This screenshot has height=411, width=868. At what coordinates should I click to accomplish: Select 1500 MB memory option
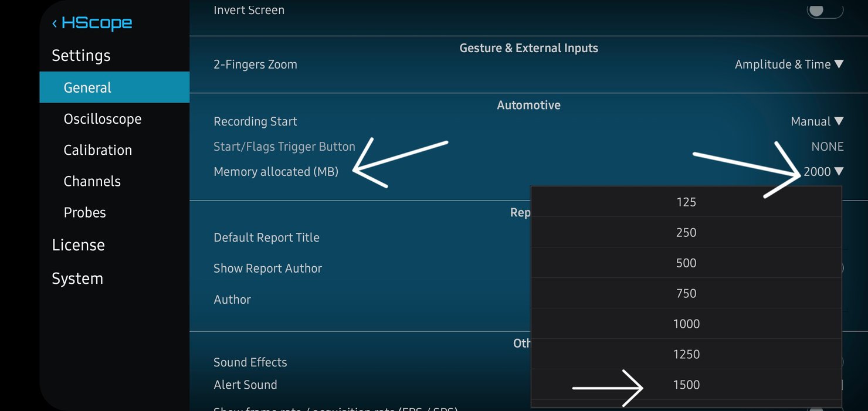click(x=686, y=385)
